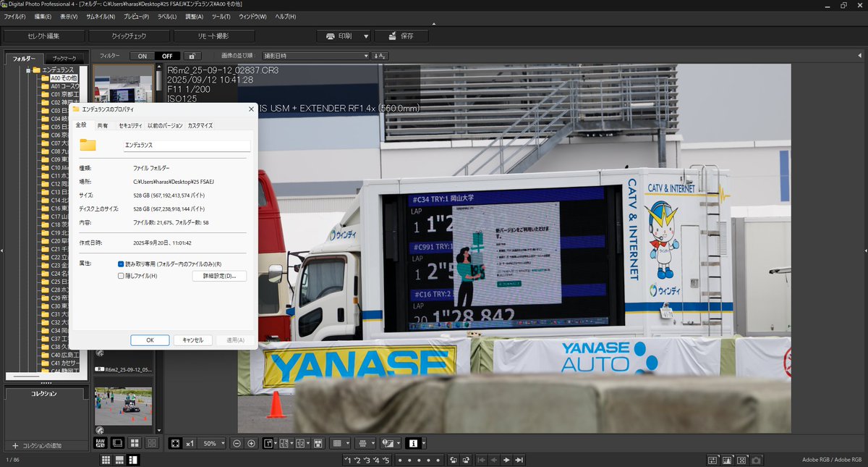Click キャンセル in the properties dialog
Viewport: 868px width, 467px height.
(192, 340)
